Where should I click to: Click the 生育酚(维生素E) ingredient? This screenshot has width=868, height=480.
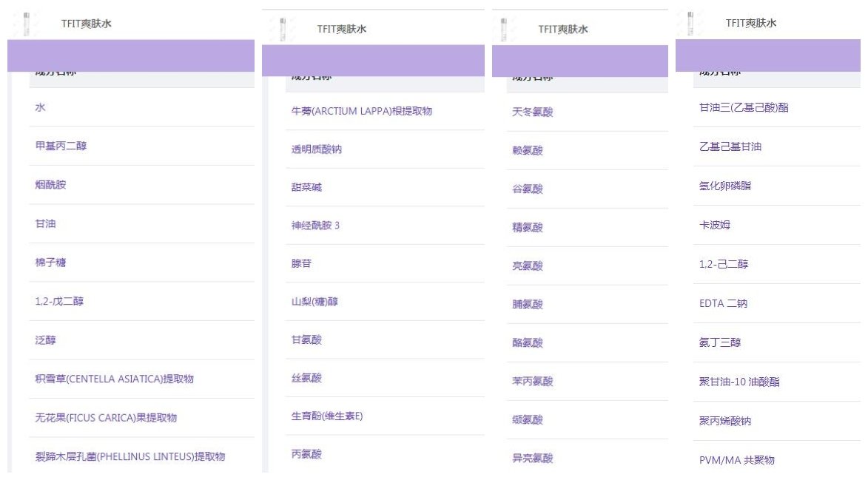click(x=326, y=416)
